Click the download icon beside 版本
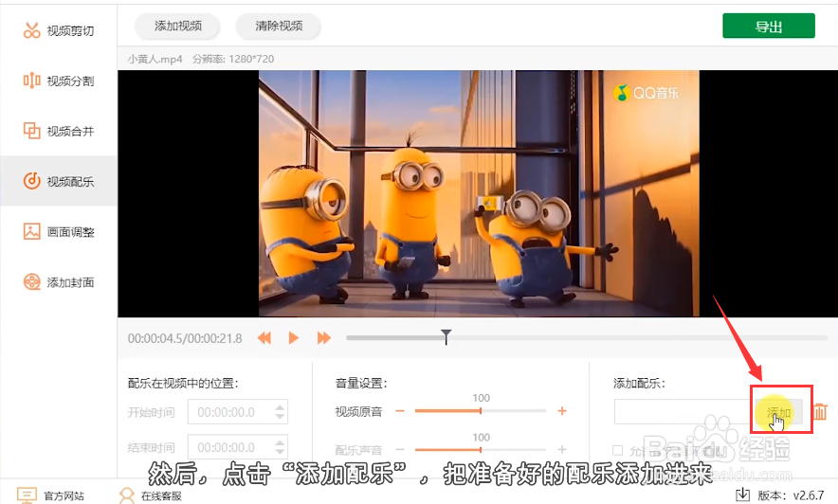The width and height of the screenshot is (838, 504). (743, 495)
